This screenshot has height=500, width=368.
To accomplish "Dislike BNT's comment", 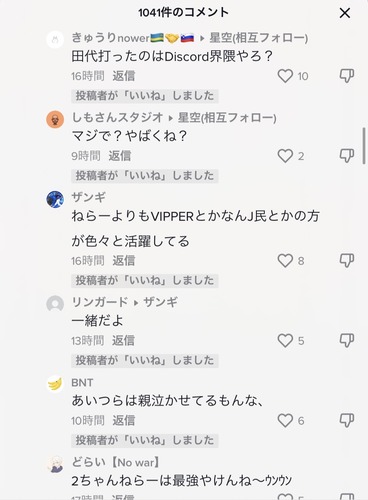I will pos(347,420).
